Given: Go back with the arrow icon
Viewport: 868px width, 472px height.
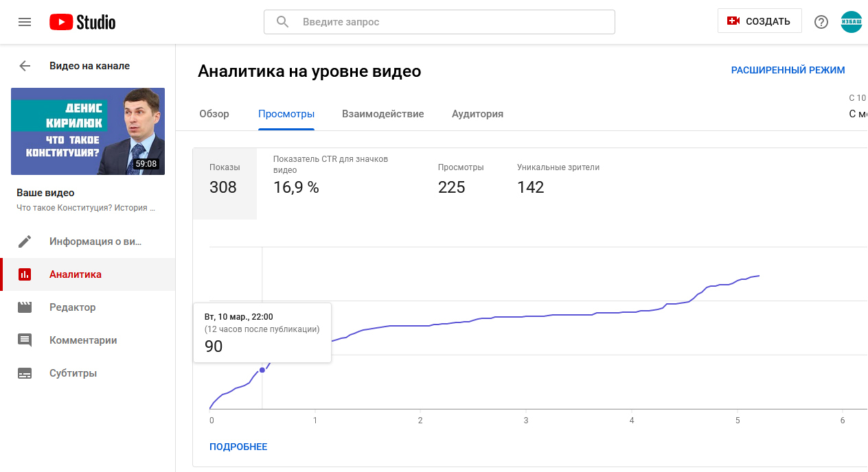Looking at the screenshot, I should pyautogui.click(x=25, y=66).
